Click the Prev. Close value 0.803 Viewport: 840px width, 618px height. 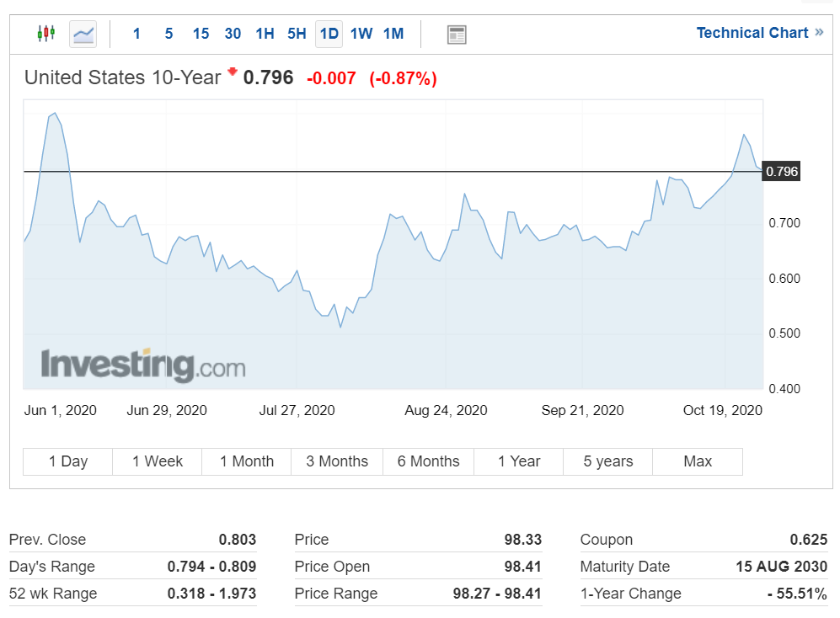(238, 540)
